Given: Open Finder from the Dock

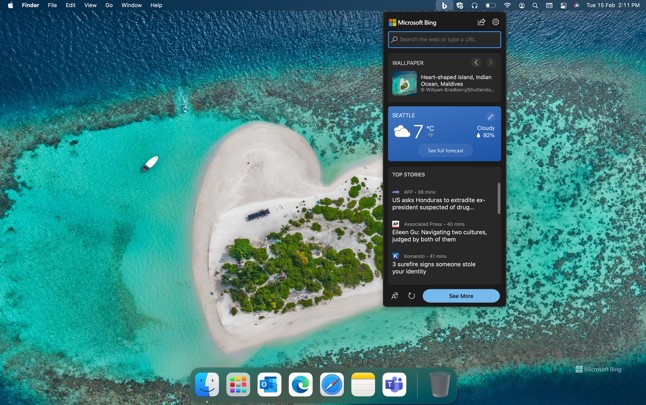Looking at the screenshot, I should click(x=207, y=384).
